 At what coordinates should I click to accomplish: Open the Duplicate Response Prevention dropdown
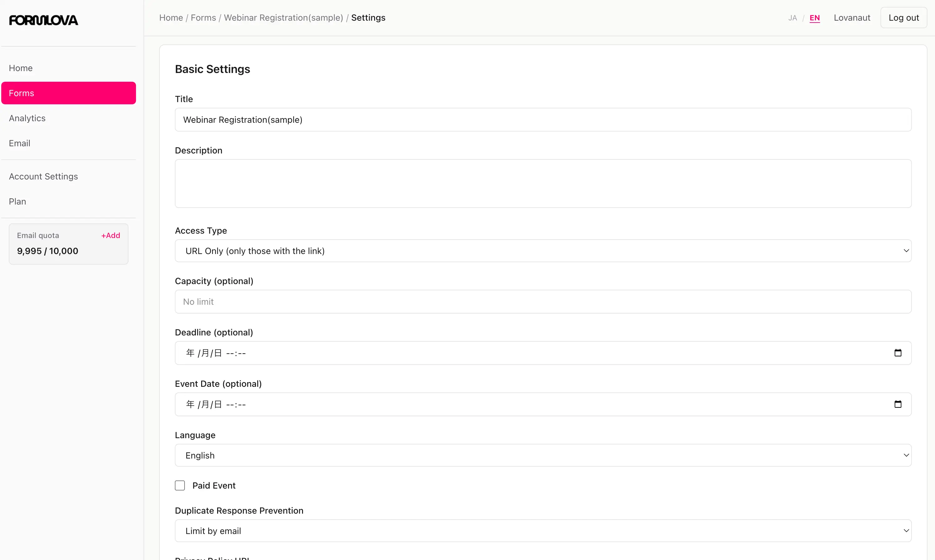(x=543, y=531)
